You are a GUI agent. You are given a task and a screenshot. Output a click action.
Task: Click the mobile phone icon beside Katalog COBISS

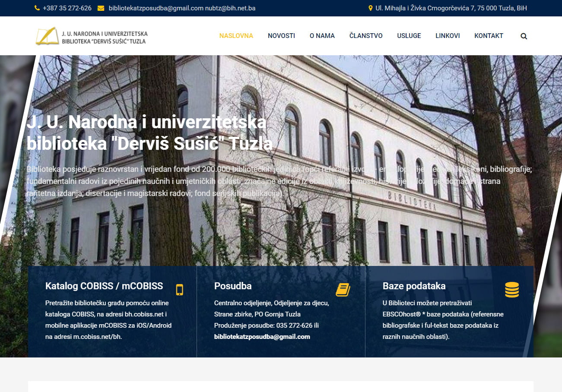click(179, 290)
